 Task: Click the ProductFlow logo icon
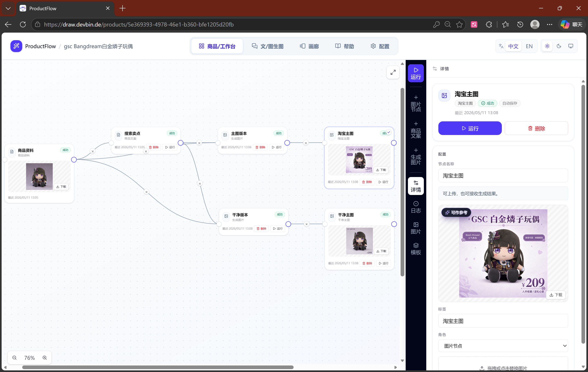tap(16, 46)
